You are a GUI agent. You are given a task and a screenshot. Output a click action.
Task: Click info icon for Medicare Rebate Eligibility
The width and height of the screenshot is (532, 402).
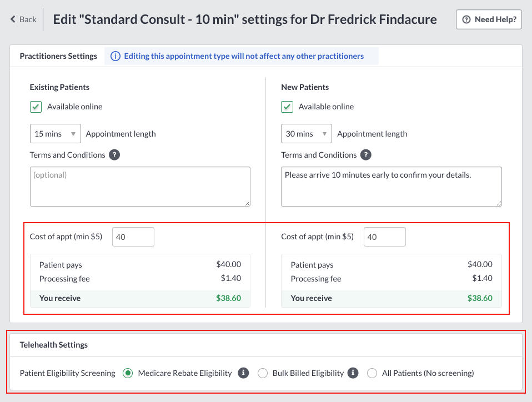click(243, 373)
